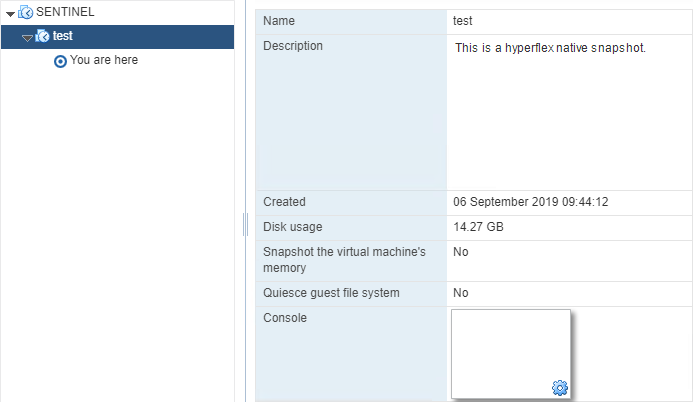The width and height of the screenshot is (693, 402).
Task: Click the You are here marker icon
Action: tap(60, 61)
